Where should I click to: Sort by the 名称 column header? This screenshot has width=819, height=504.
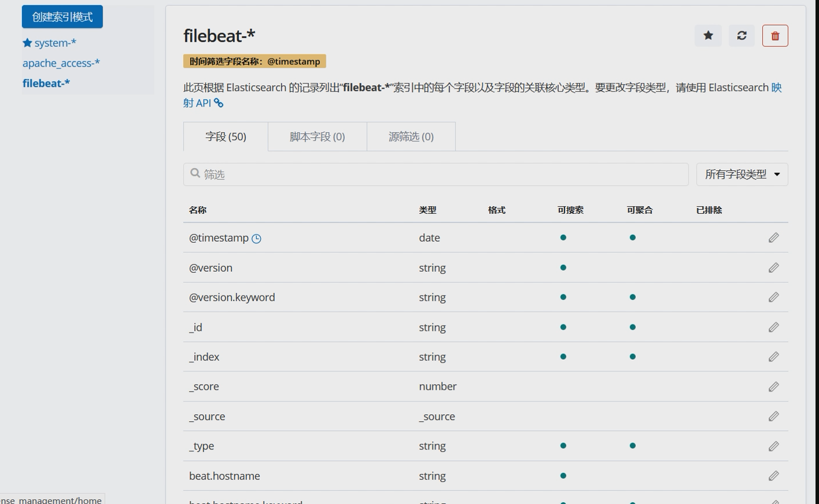pyautogui.click(x=198, y=210)
